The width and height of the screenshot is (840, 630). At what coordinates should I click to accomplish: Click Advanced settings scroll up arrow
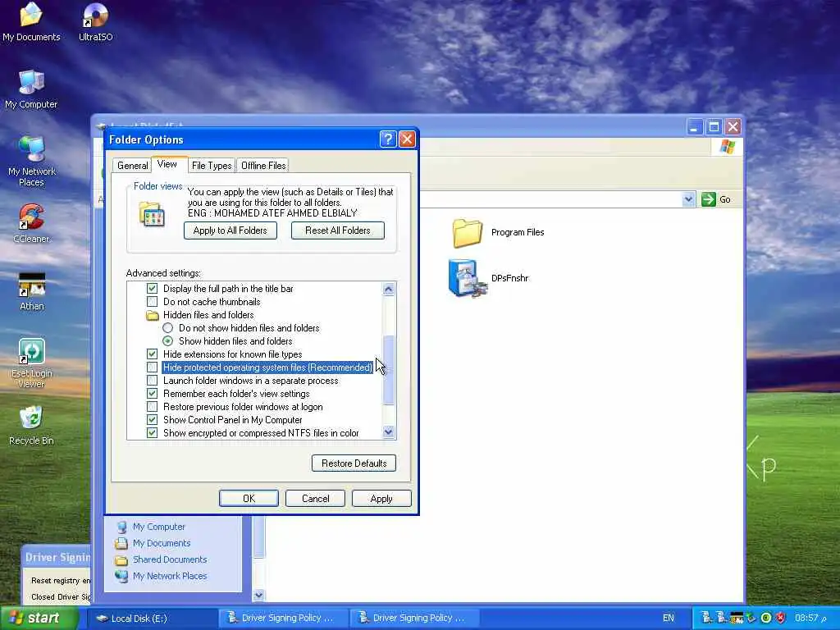point(388,290)
